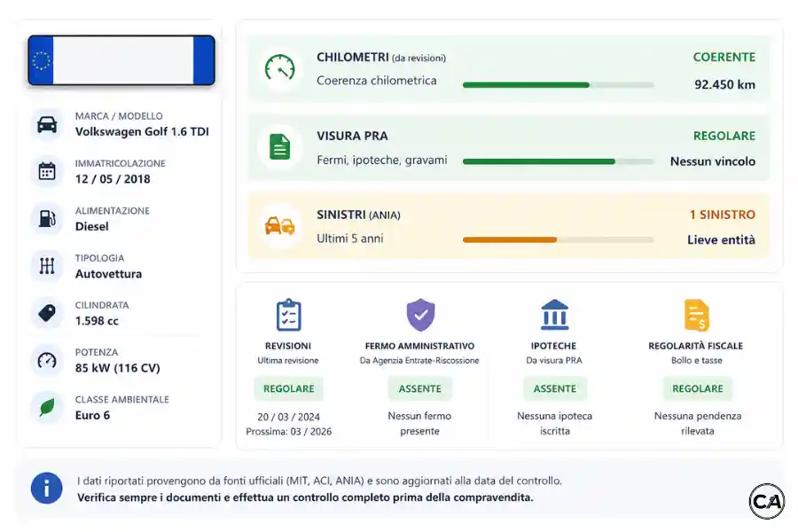The height and width of the screenshot is (532, 798).
Task: Click the Euro 6 class value
Action: 92,416
